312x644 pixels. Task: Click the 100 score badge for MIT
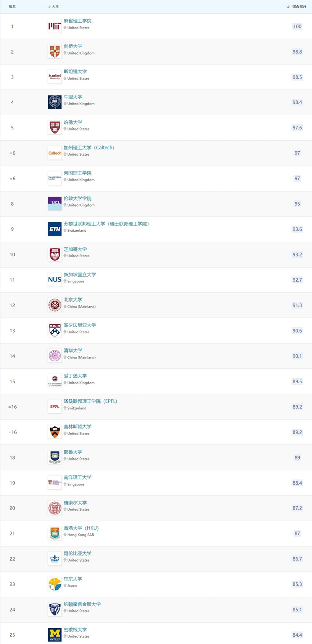coord(297,27)
